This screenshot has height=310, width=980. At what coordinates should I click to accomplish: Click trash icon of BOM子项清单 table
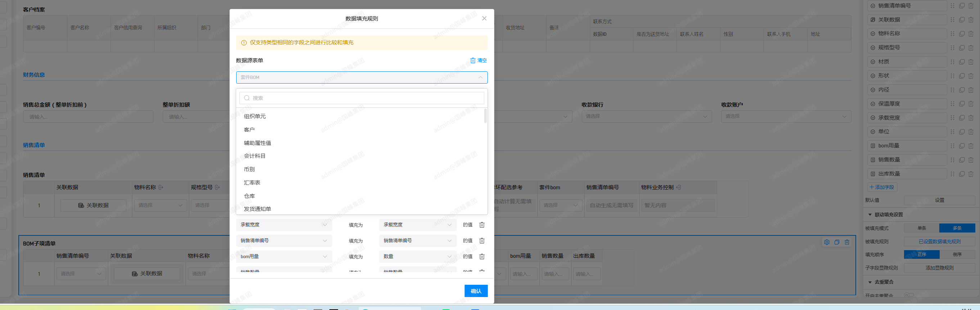(847, 242)
